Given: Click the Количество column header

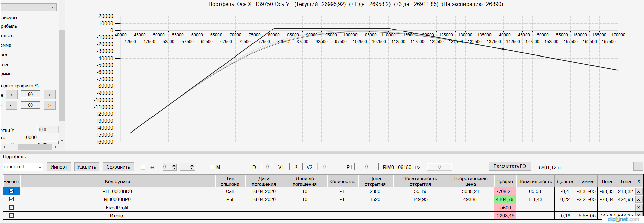Looking at the screenshot, I should (342, 181).
